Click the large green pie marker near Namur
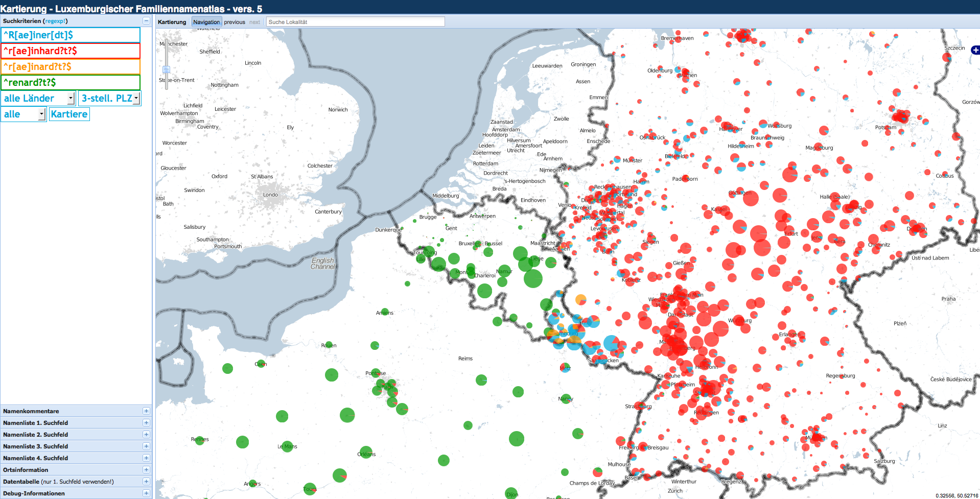The image size is (980, 499). point(533,278)
